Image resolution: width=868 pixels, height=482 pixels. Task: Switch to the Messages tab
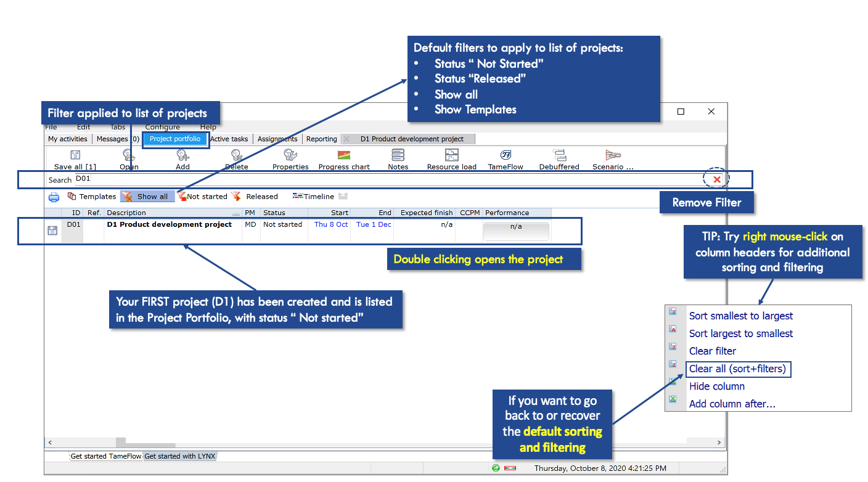(117, 139)
